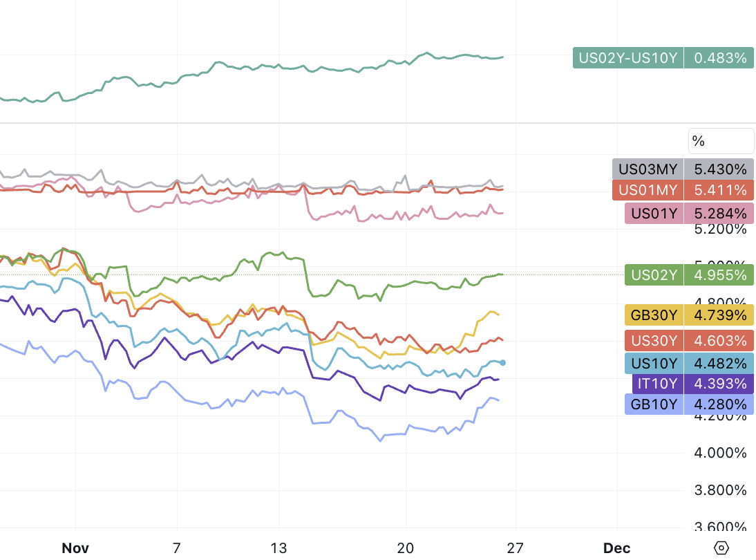Screen dimensions: 756x560
Task: Select date 13 on the time axis
Action: (278, 548)
